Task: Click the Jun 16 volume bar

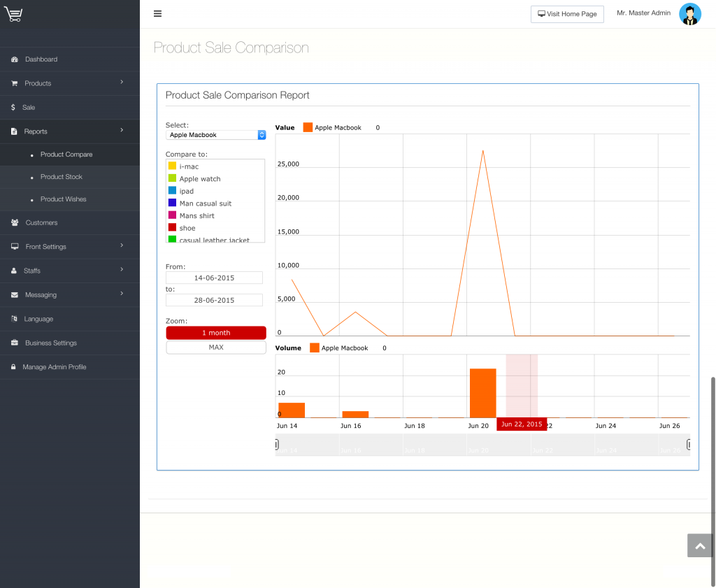Action: point(355,415)
